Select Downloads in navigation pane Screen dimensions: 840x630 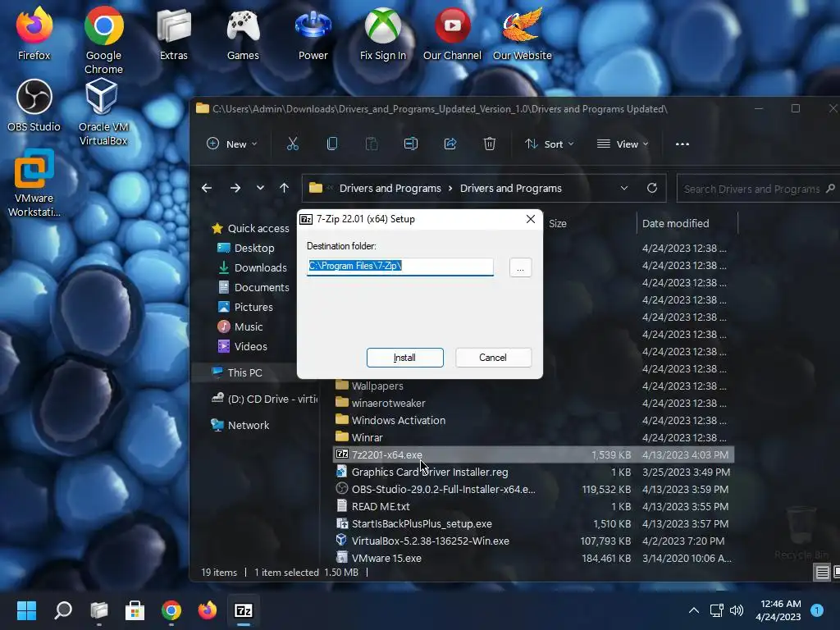(x=253, y=268)
